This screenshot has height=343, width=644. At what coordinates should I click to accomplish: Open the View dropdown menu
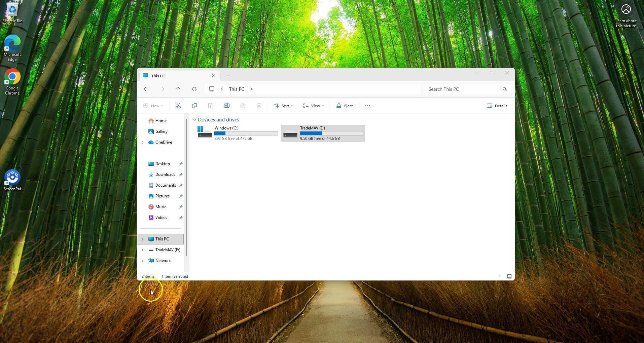click(x=313, y=106)
